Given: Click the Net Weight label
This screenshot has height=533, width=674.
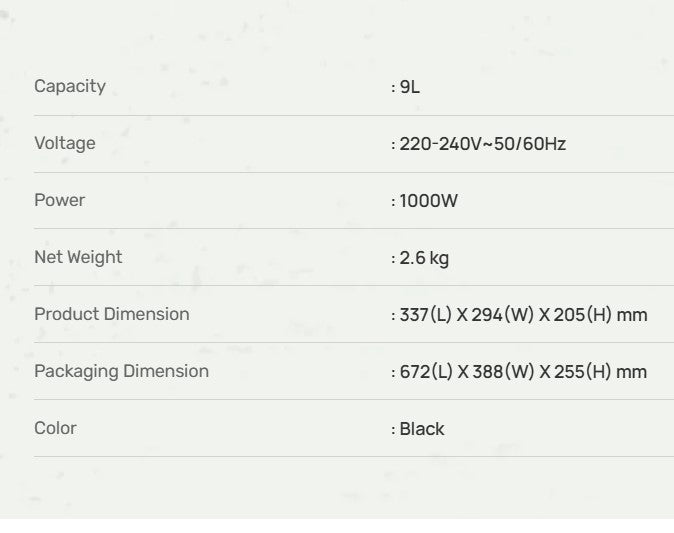Looking at the screenshot, I should click(x=78, y=257).
